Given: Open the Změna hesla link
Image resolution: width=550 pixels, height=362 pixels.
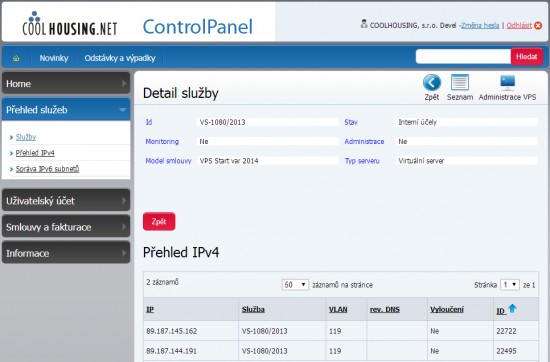Looking at the screenshot, I should [x=480, y=26].
